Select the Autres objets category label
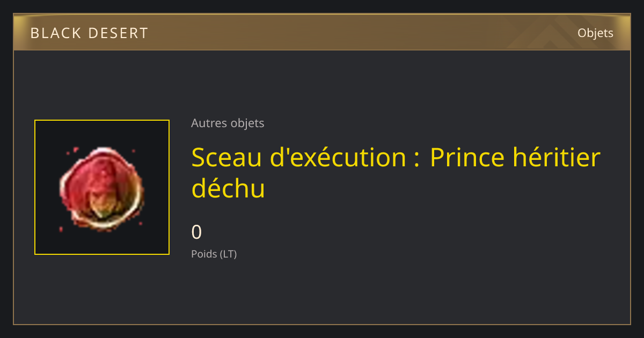Viewport: 644px width, 338px height. point(228,123)
